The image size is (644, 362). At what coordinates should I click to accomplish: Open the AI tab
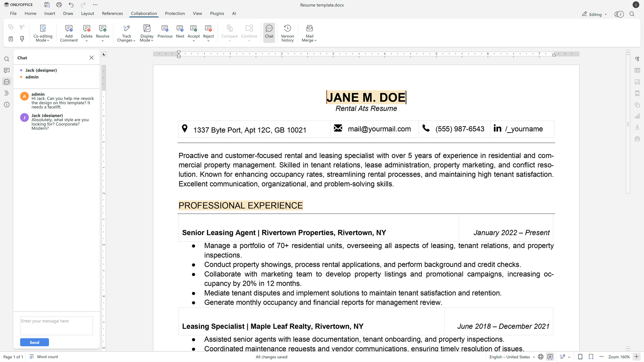coord(234,14)
